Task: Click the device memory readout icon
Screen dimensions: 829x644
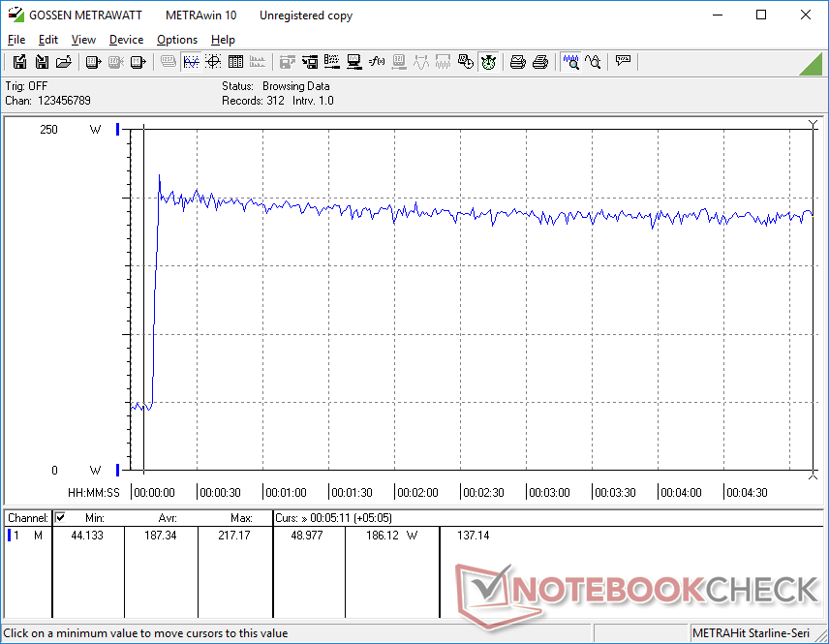Action: point(138,62)
